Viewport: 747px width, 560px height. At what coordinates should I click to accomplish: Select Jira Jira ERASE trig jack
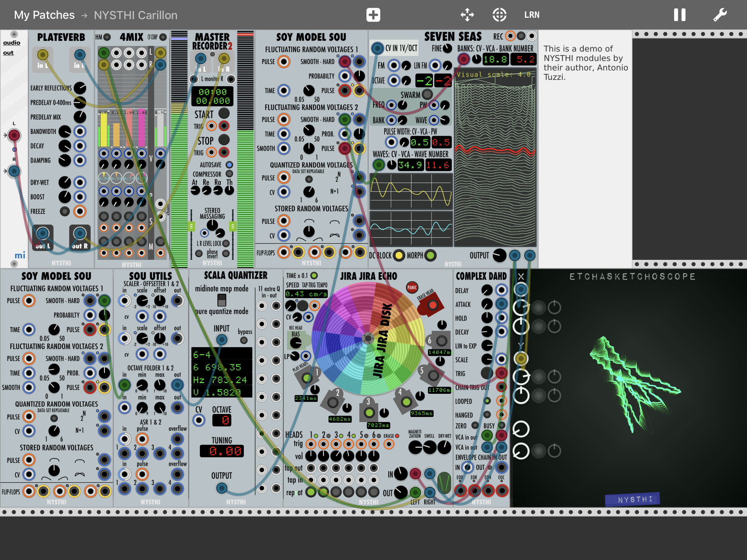coord(389,444)
